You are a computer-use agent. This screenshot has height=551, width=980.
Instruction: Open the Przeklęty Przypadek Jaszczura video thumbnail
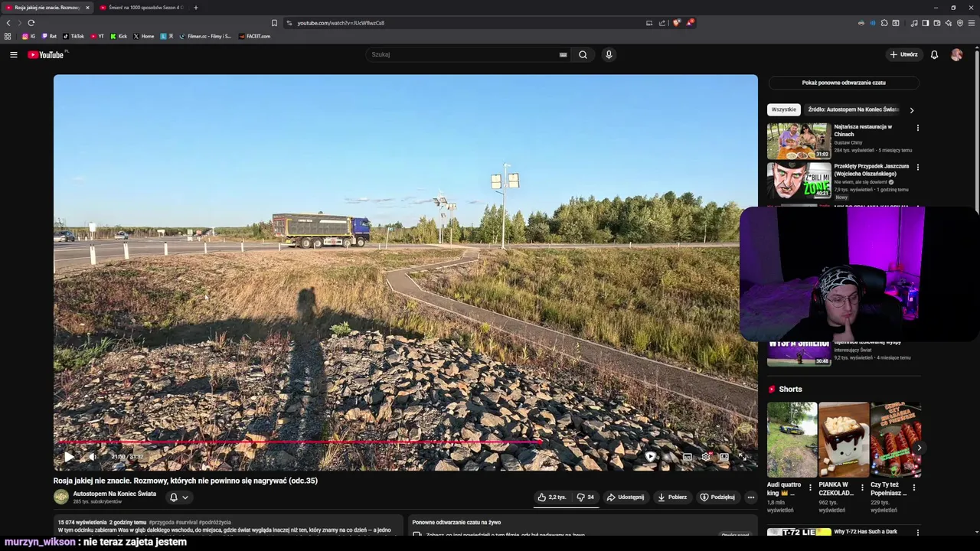[799, 181]
